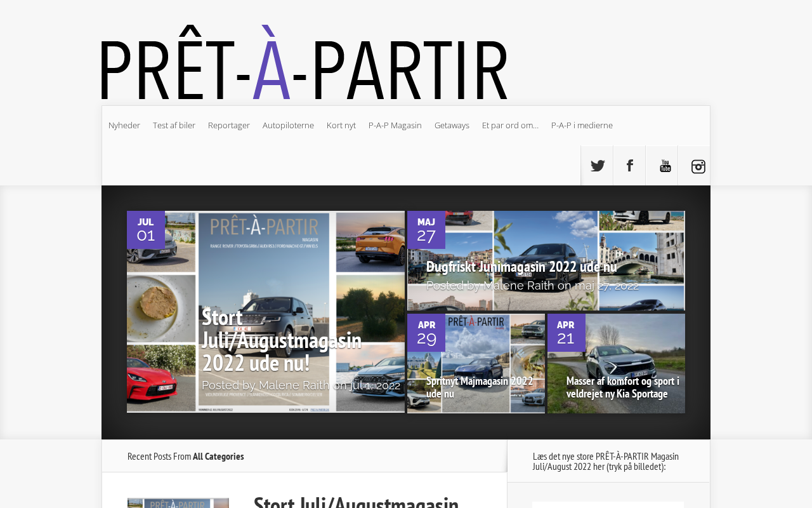This screenshot has height=508, width=812.
Task: Click the JUL 01 date badge
Action: pyautogui.click(x=146, y=229)
